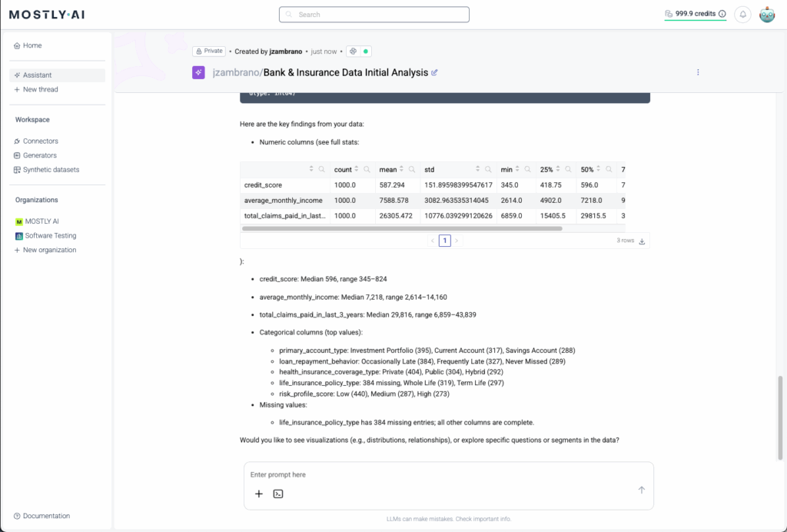
Task: Click the Private visibility badge
Action: [209, 52]
